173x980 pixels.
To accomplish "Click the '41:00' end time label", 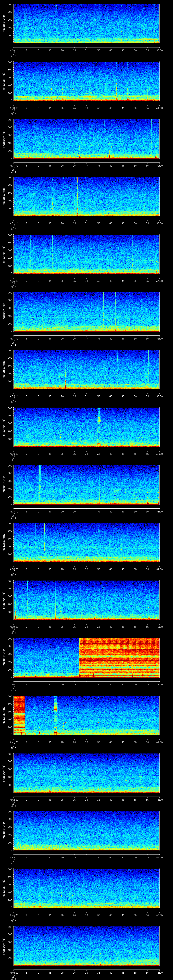I will [160, 684].
